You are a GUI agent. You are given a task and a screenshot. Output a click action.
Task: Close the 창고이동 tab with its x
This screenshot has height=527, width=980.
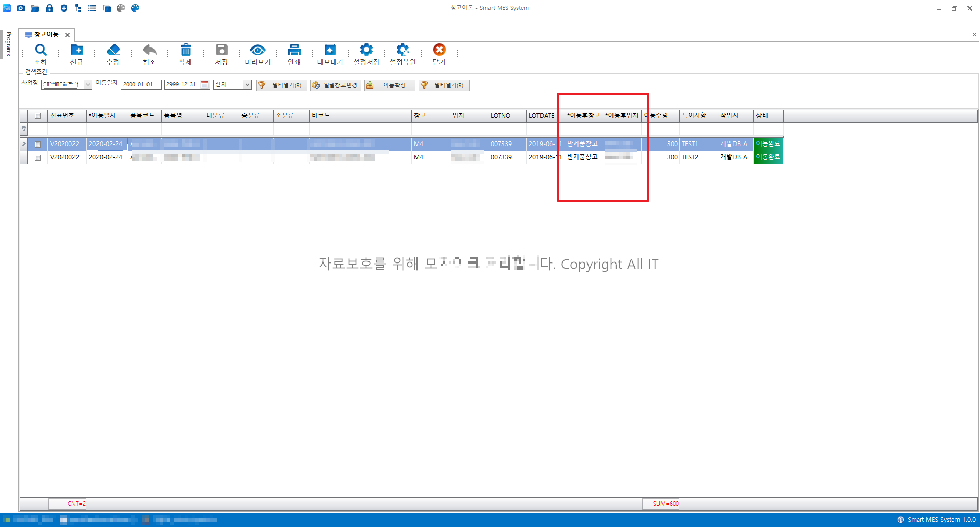(x=67, y=35)
